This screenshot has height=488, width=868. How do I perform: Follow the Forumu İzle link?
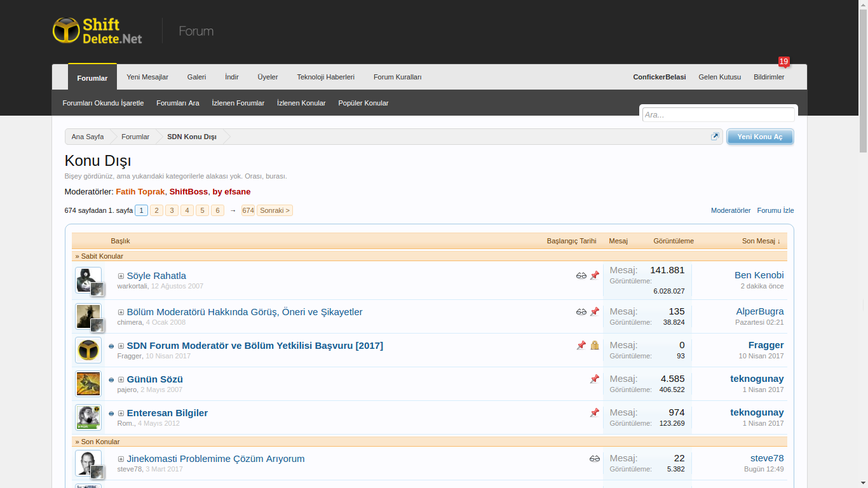point(775,210)
